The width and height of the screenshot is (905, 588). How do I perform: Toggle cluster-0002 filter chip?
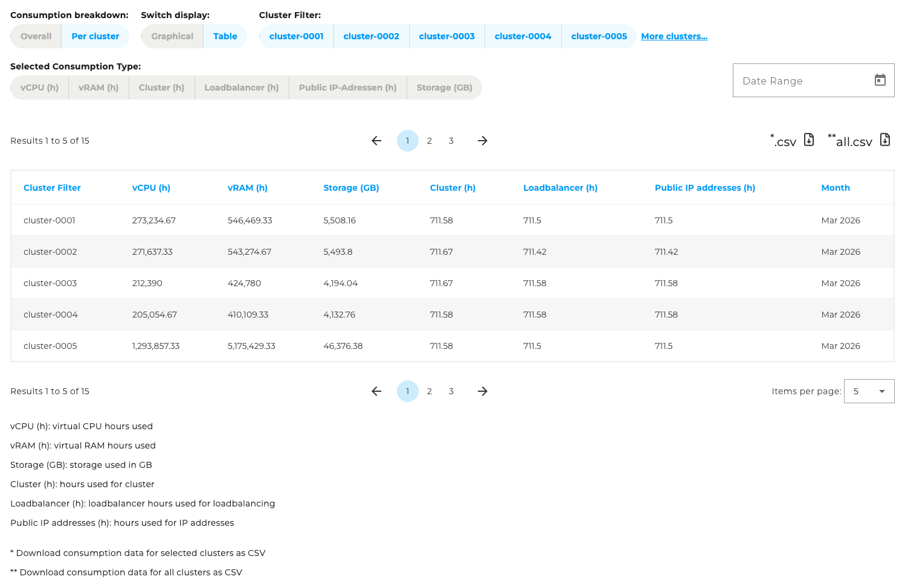371,36
